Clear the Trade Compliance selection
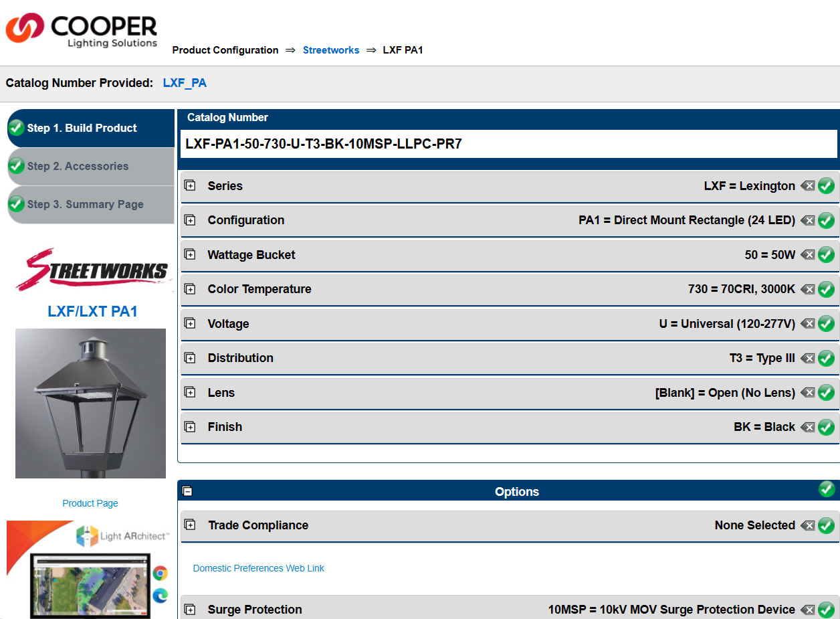The width and height of the screenshot is (840, 619). (x=808, y=525)
